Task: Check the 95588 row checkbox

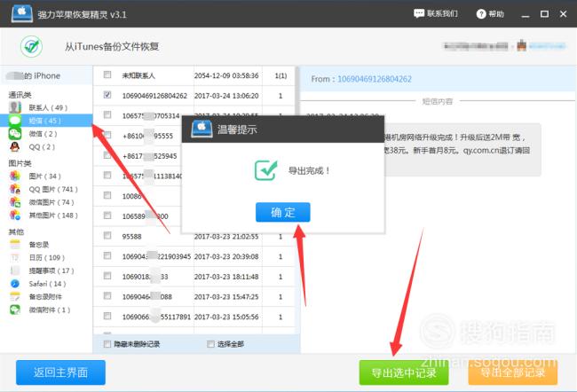Action: (x=107, y=235)
